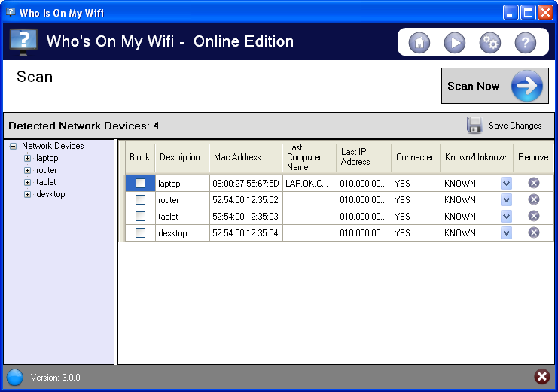Click Last Computer Name column header

point(309,156)
